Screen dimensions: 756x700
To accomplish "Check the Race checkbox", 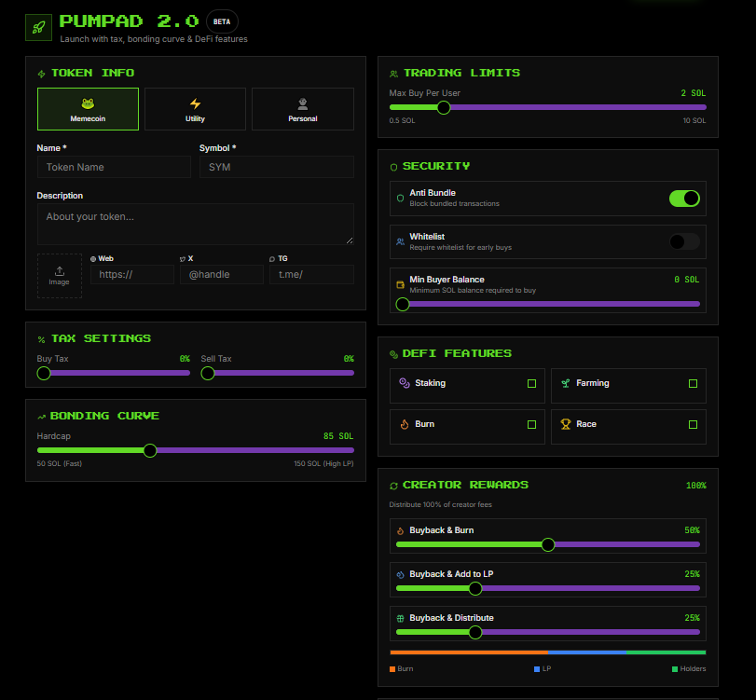I will (x=693, y=425).
